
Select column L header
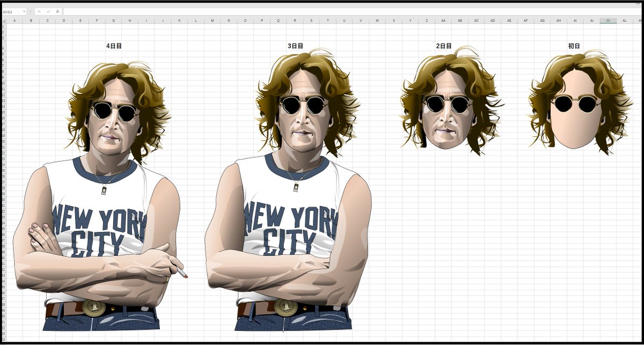click(x=196, y=21)
